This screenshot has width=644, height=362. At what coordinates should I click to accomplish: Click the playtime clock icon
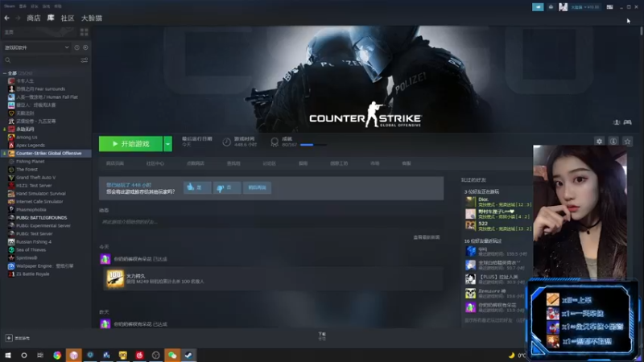[226, 142]
